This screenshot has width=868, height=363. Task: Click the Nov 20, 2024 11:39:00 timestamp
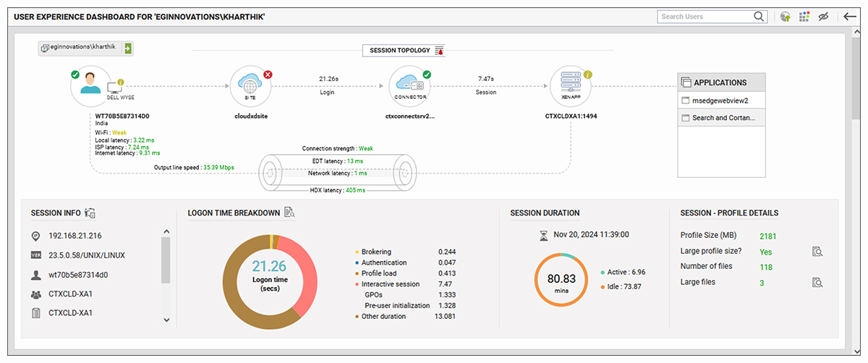coord(591,234)
